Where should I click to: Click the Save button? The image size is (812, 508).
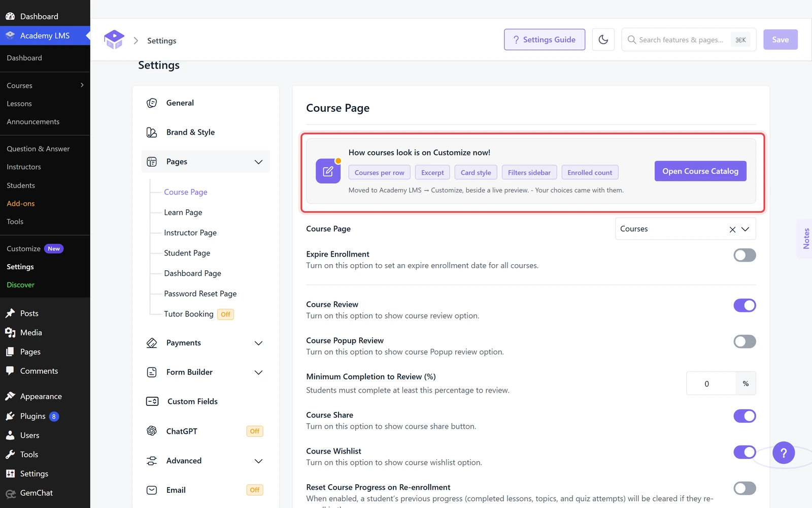781,40
